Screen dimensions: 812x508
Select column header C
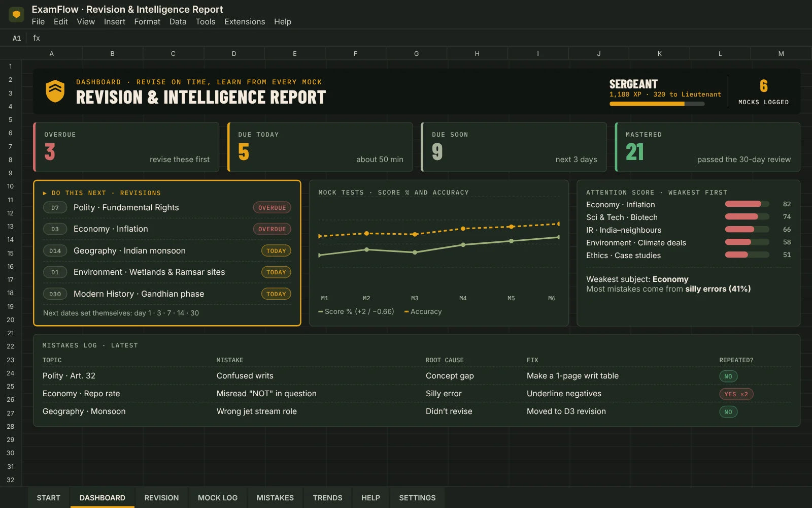pyautogui.click(x=173, y=53)
